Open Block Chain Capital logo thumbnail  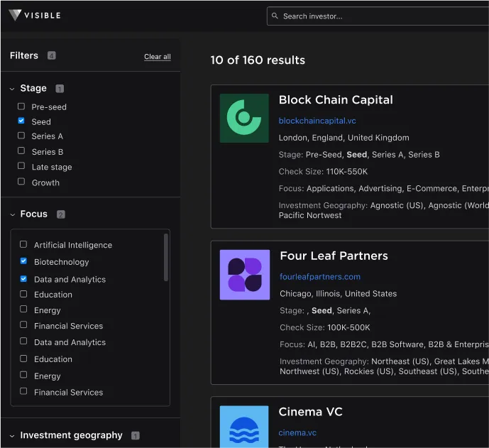[244, 119]
